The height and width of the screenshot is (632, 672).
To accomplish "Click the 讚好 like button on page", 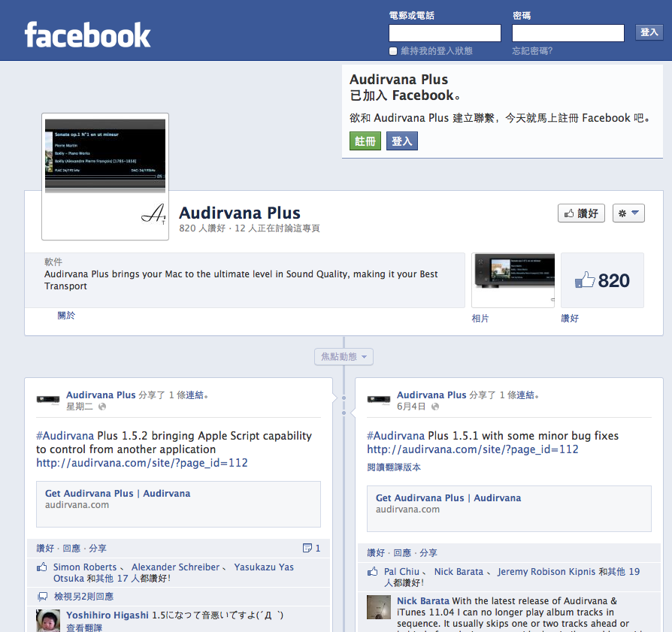I will [x=581, y=213].
